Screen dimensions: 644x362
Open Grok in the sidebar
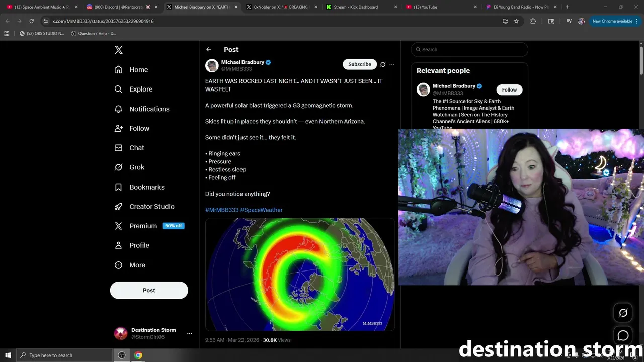click(x=129, y=167)
